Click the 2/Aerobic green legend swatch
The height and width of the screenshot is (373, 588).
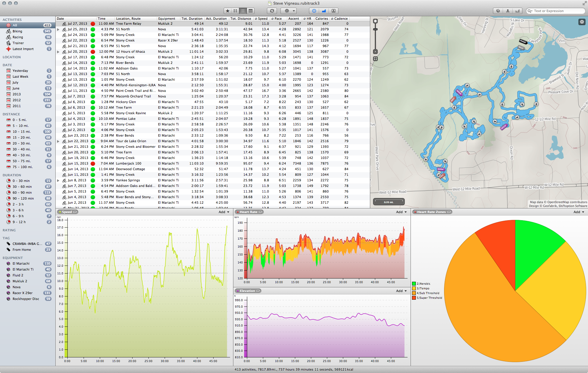coord(414,284)
